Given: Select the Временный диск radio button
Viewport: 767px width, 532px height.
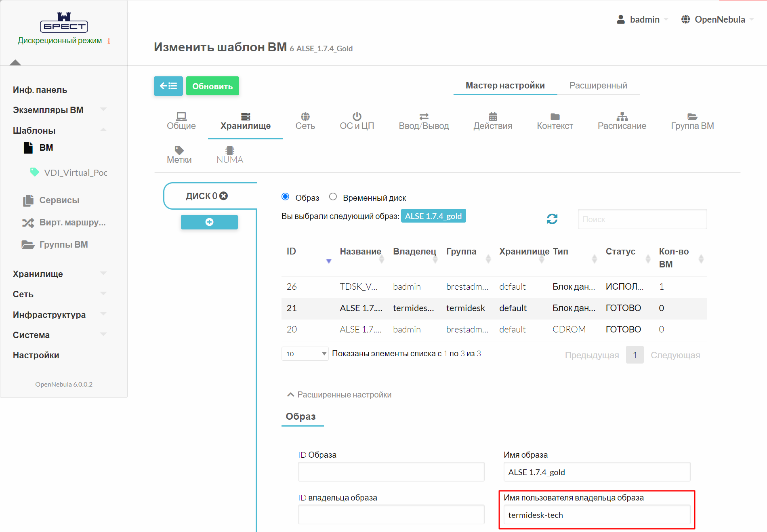Looking at the screenshot, I should 333,197.
